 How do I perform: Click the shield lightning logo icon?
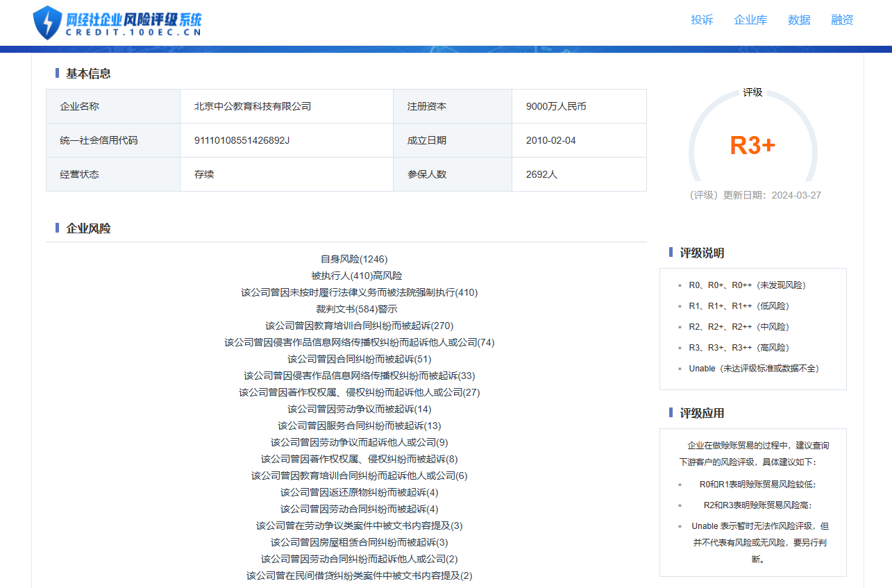[x=47, y=23]
